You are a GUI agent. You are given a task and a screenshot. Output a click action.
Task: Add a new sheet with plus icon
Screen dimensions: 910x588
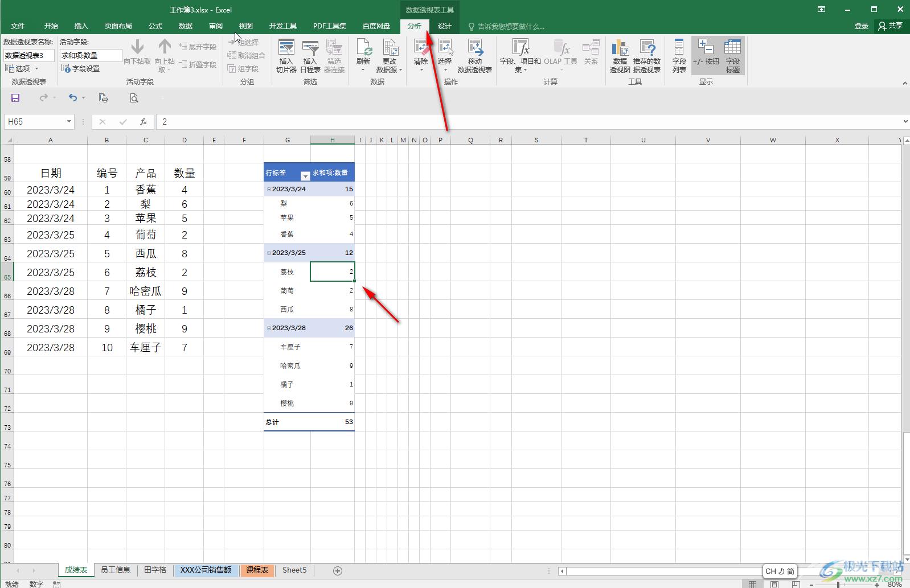[338, 570]
